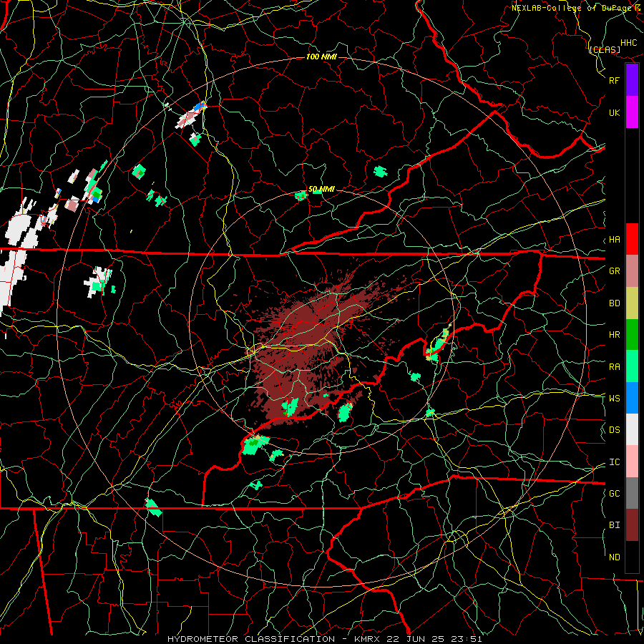The height and width of the screenshot is (644, 644).
Task: Click the DS legend label
Action: (x=614, y=429)
